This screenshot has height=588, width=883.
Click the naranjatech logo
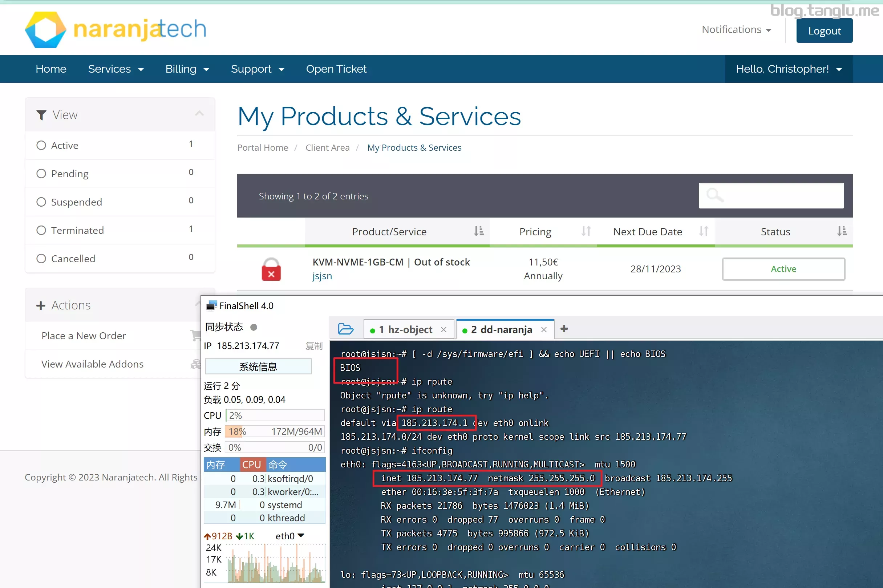tap(116, 30)
